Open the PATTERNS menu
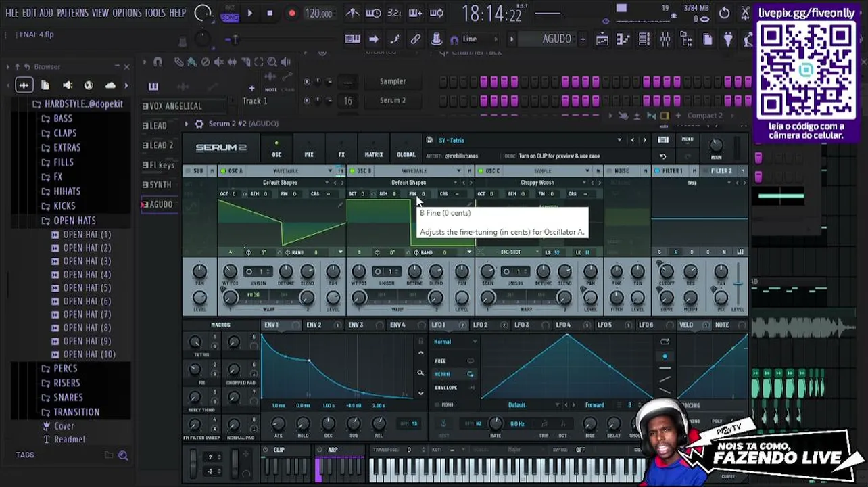868x487 pixels. tap(72, 13)
